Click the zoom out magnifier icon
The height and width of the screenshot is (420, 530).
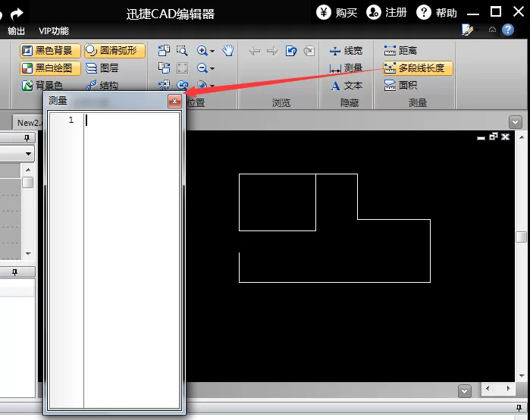[x=202, y=68]
